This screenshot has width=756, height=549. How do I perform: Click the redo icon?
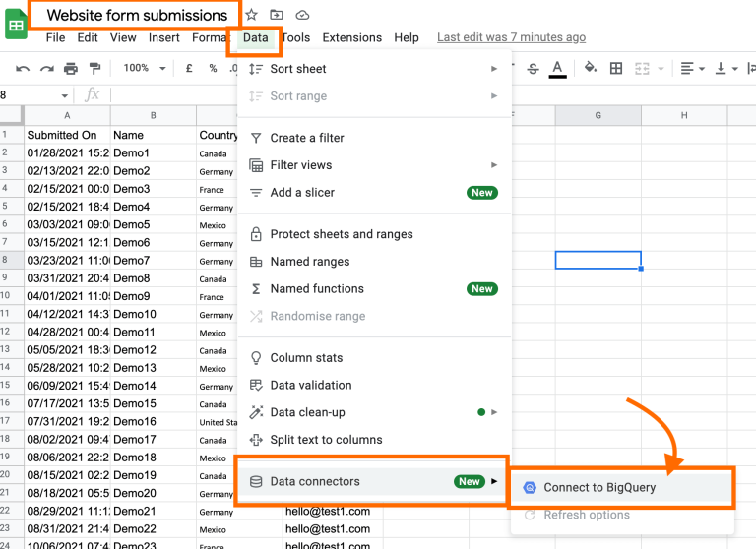pyautogui.click(x=47, y=69)
